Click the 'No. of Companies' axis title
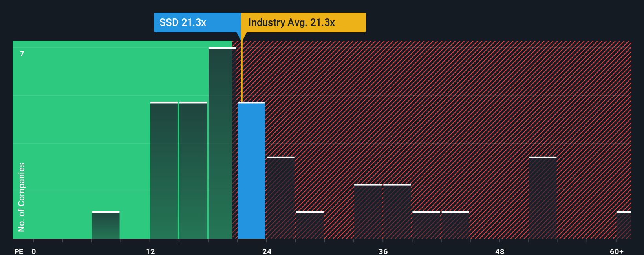644x255 pixels. coord(22,197)
